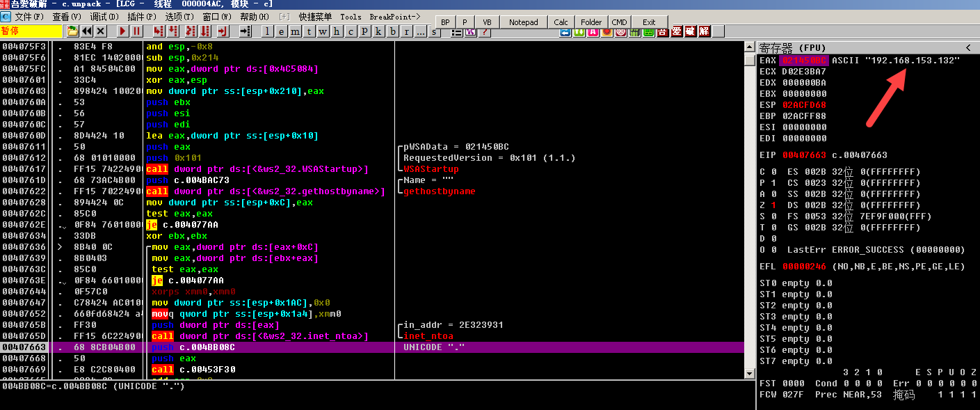Pause execution with the red pause icon
Screen dimensions: 980x410
pyautogui.click(x=137, y=31)
